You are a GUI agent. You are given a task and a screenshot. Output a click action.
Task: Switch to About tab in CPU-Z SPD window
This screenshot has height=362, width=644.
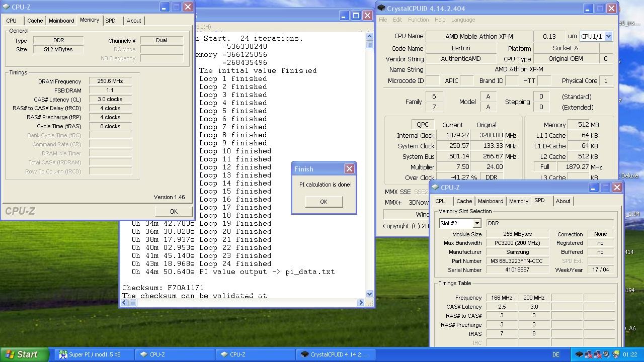[x=563, y=201]
